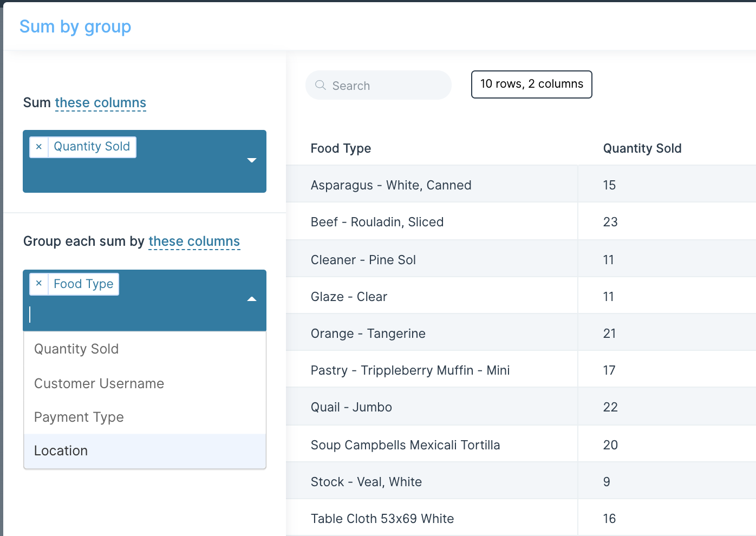756x536 pixels.
Task: Click quantity value 20 for Soup Campbells
Action: 610,445
